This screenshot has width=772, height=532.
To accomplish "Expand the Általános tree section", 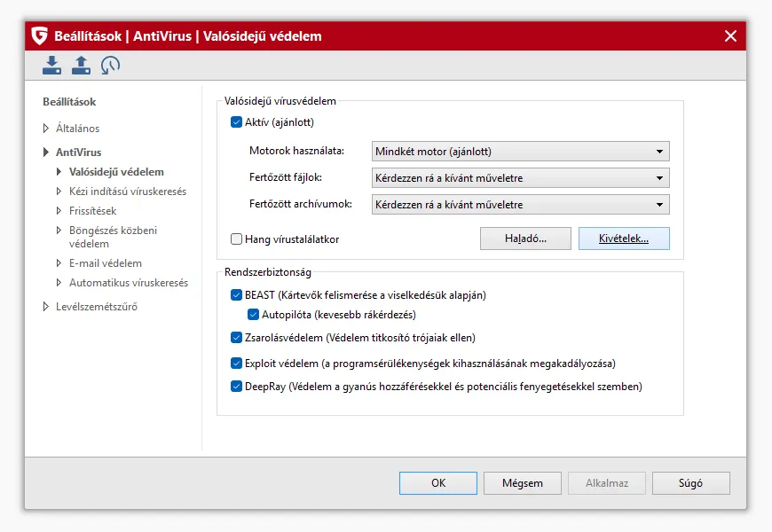I will click(47, 129).
